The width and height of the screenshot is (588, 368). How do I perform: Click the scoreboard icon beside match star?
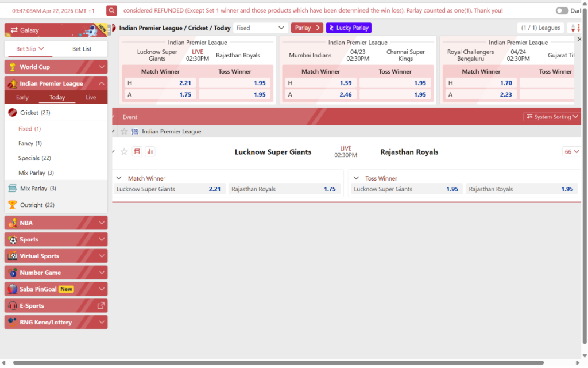137,152
